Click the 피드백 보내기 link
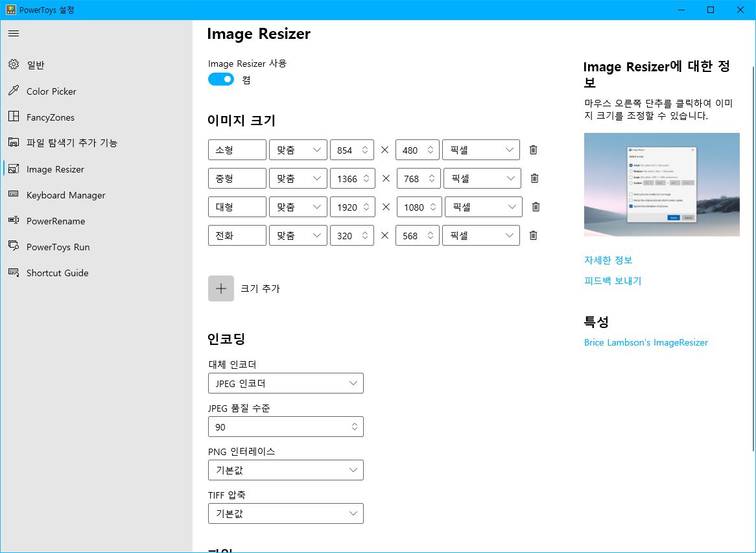Screen dimensions: 756x553 613,281
